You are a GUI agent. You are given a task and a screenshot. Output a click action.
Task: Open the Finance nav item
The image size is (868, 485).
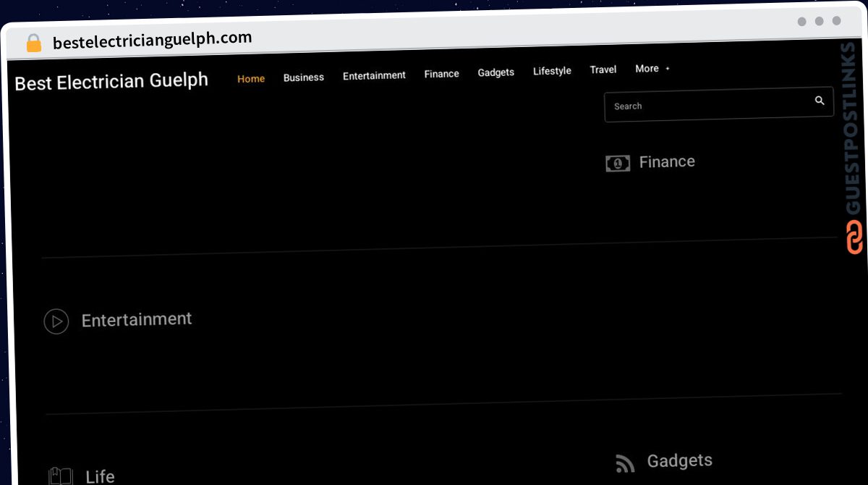pos(441,73)
